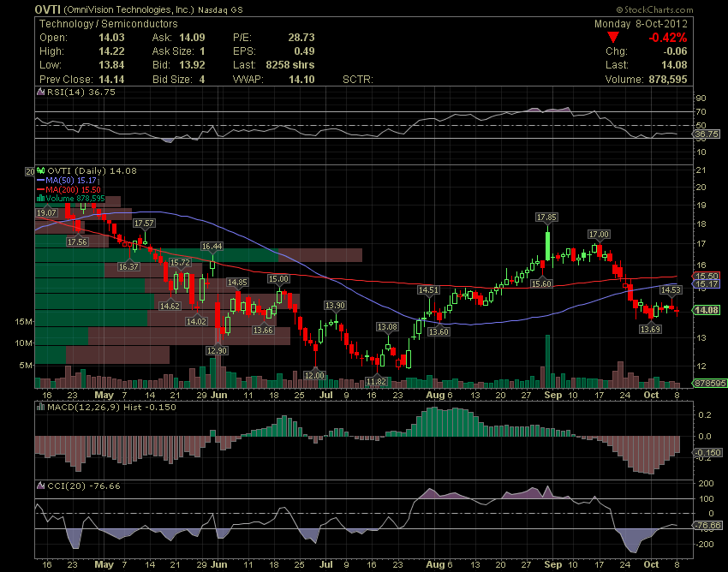
Task: Click the Last 8258 shrs value
Action: [290, 65]
